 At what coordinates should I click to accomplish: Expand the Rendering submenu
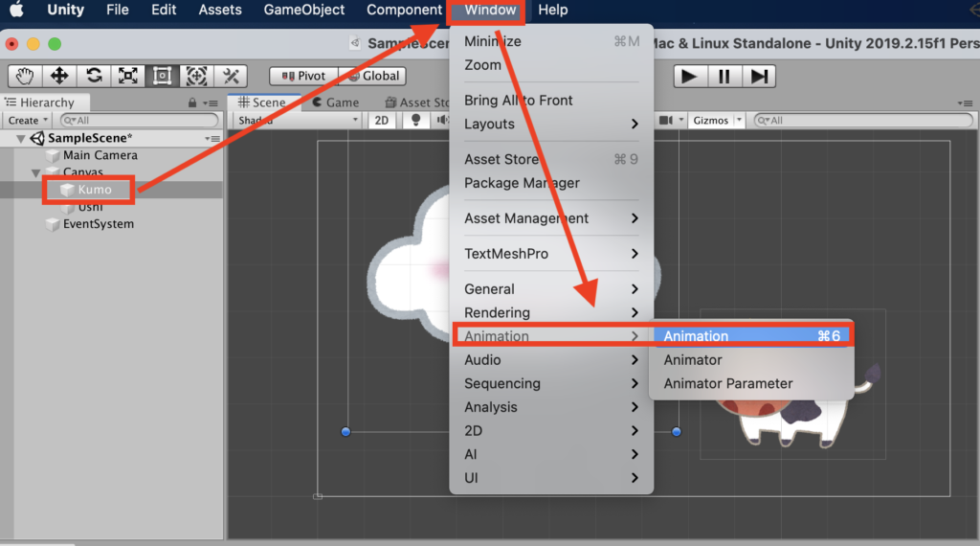coord(551,312)
